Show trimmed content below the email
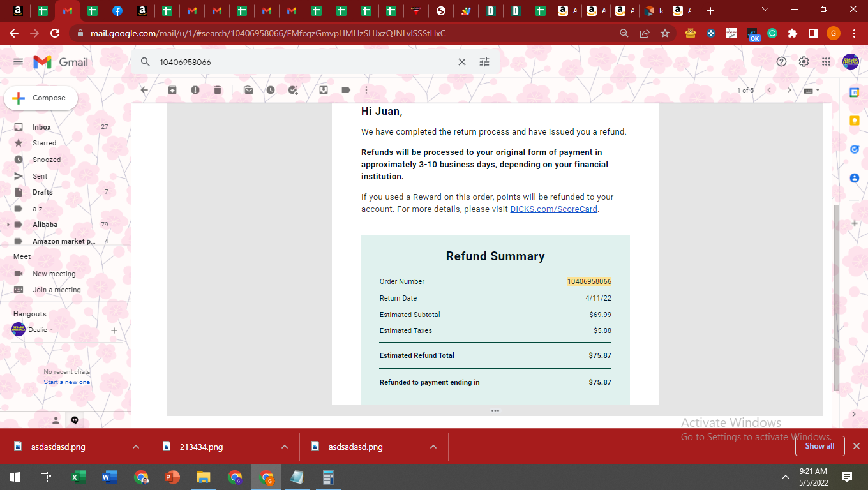868x490 pixels. 495,411
